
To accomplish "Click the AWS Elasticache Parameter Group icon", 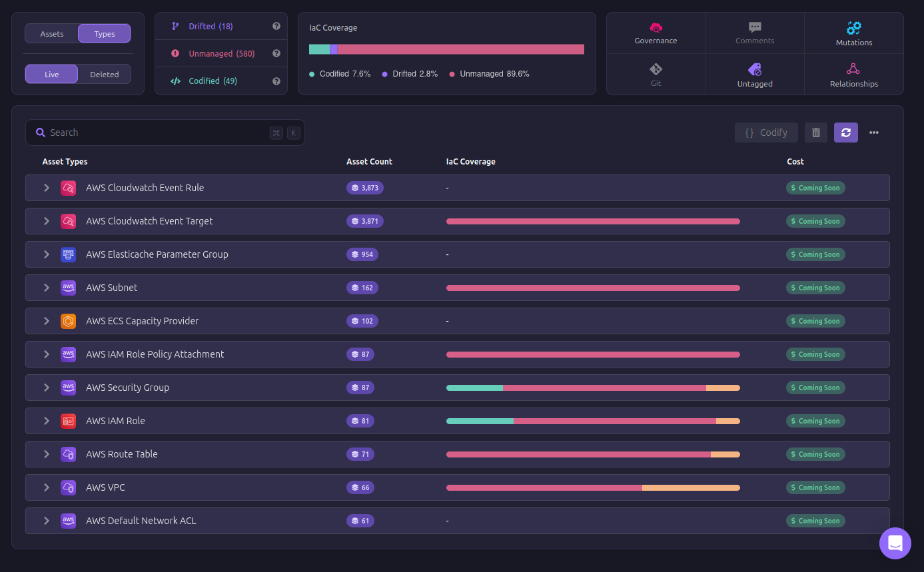I will point(68,254).
